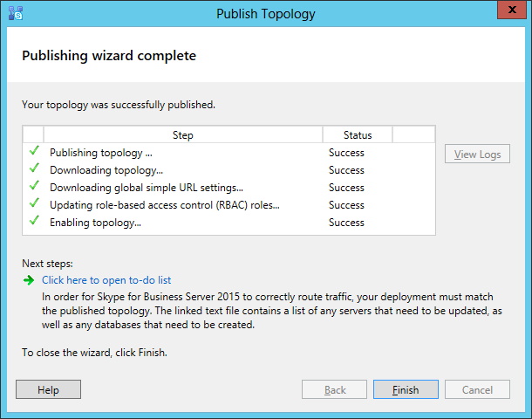
Task: Open the to-do list link
Action: [x=106, y=280]
